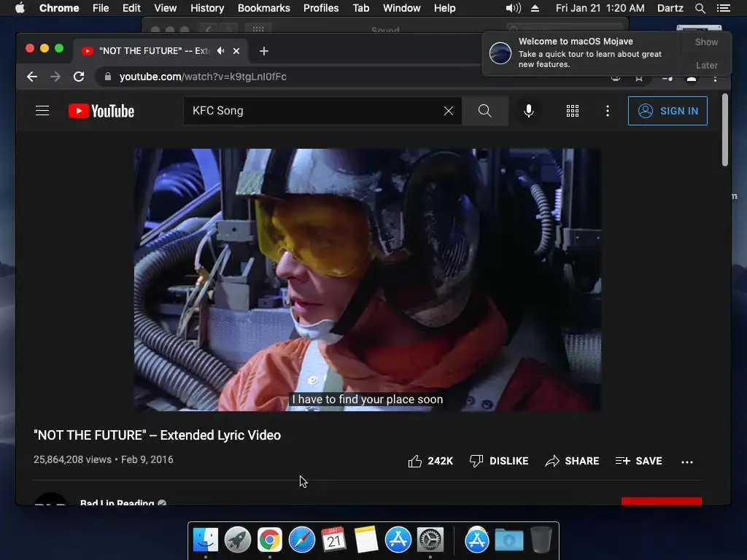The height and width of the screenshot is (560, 747).
Task: Open System Preferences from the Dock
Action: pos(430,540)
